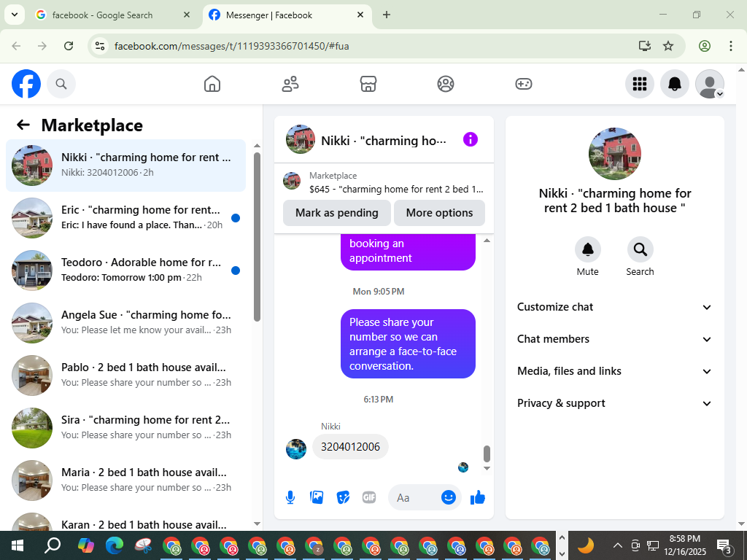Click the large house profile picture
The height and width of the screenshot is (560, 747).
614,153
